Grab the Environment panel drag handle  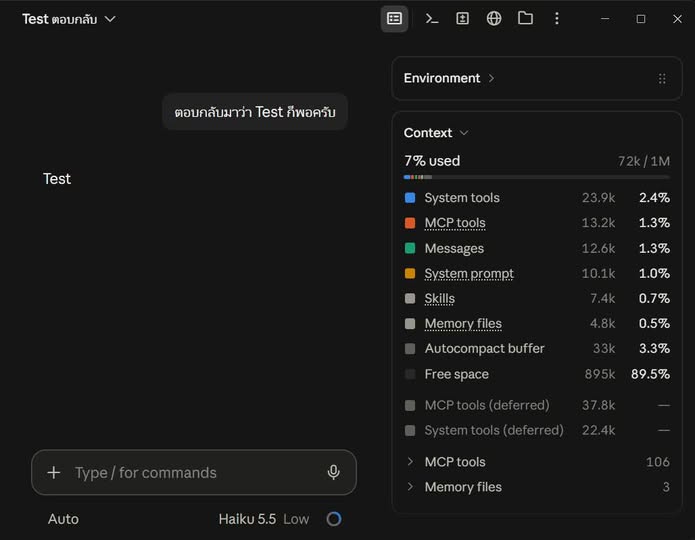(662, 79)
